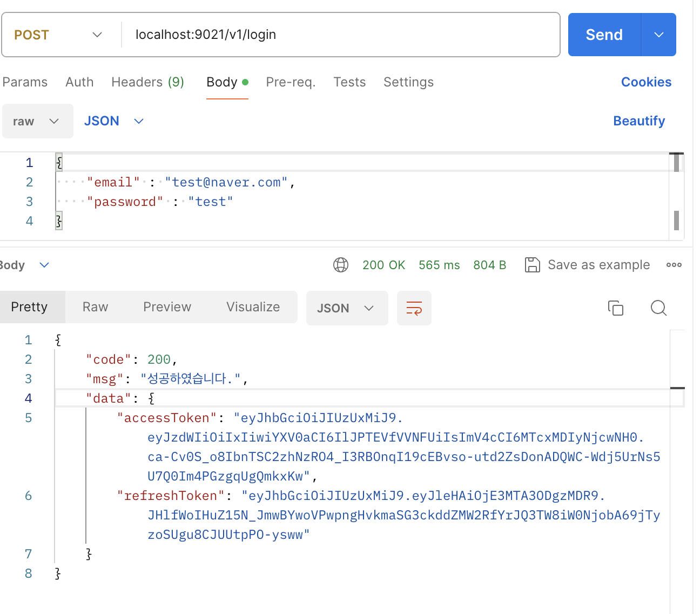Viewport: 700px width, 614px height.
Task: Switch to the Params tab
Action: click(25, 82)
